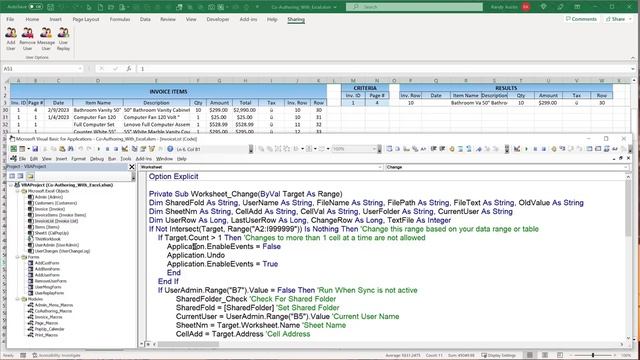
Task: Click the Excel zoom slider handle
Action: pos(593,355)
